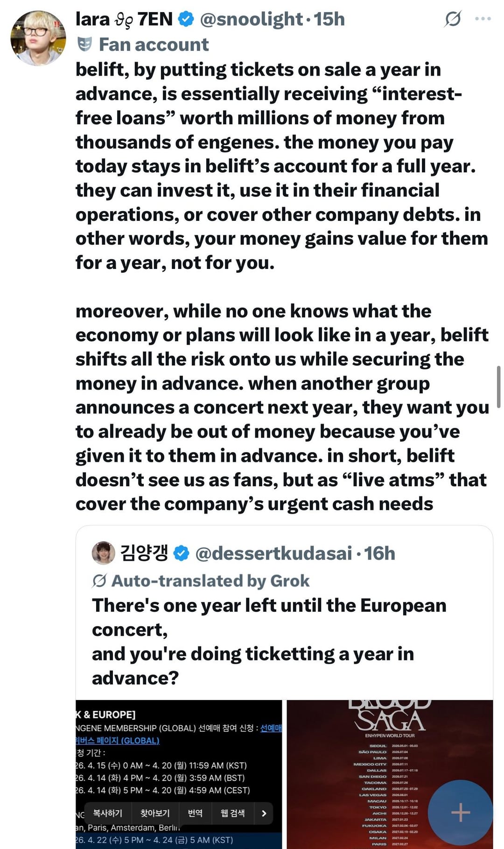Image resolution: width=504 pixels, height=849 pixels.
Task: Expand more context menu options with the chevron
Action: coord(264,813)
